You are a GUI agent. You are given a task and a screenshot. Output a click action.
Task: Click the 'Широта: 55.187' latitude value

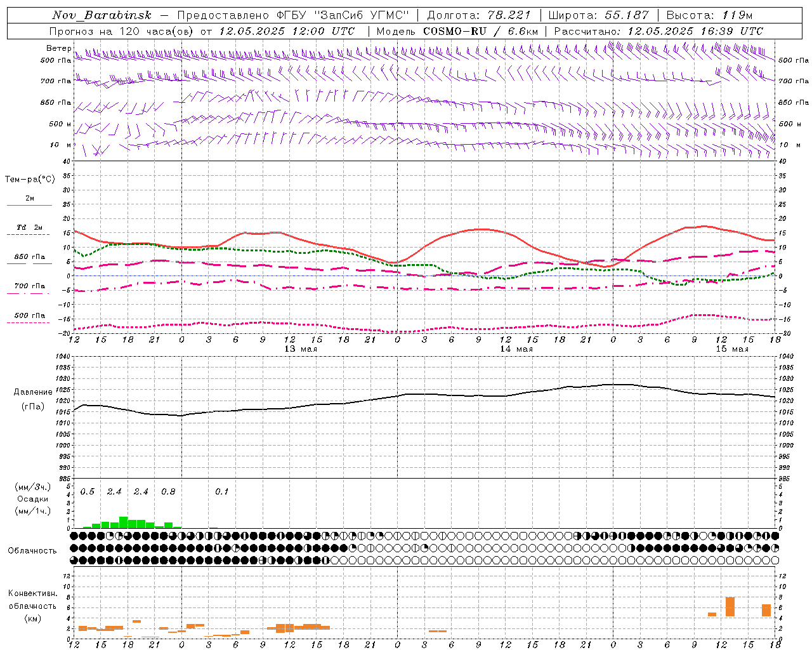[x=599, y=15]
